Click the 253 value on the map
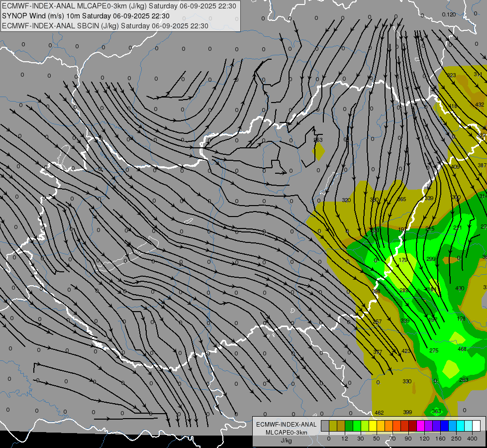Viewport: 487px width, 448px height. (x=318, y=140)
